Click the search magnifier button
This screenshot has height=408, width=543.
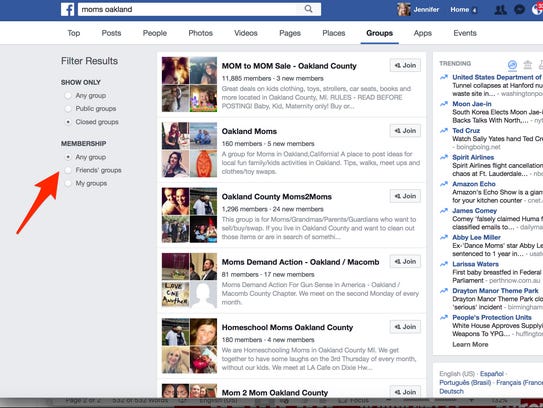[308, 9]
